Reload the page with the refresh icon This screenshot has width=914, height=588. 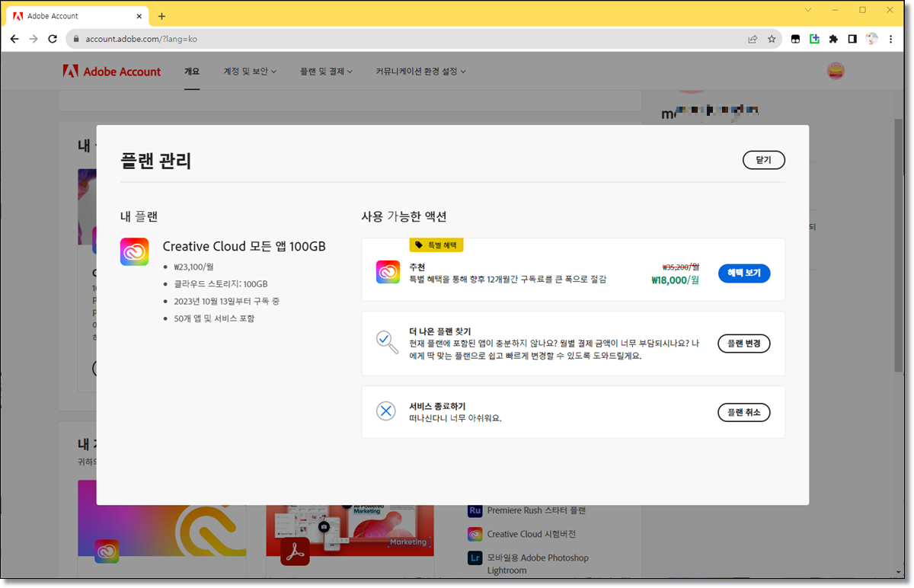[x=53, y=39]
